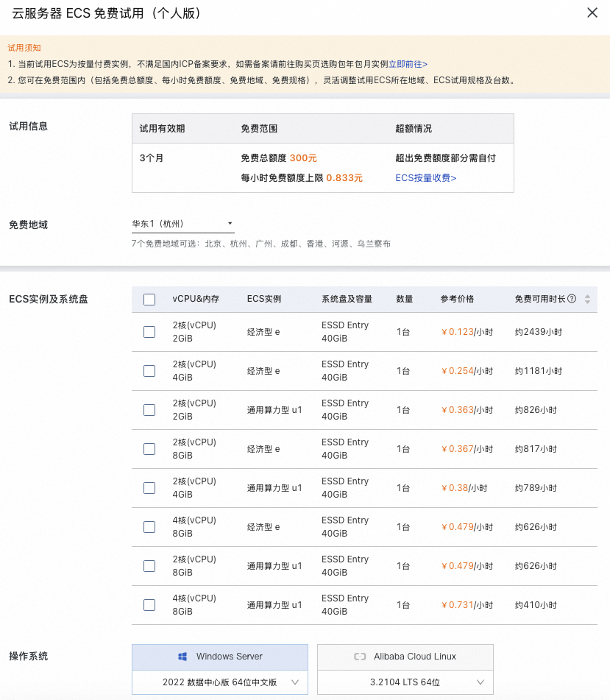
Task: Click the 约817小时 duration
Action: click(536, 449)
